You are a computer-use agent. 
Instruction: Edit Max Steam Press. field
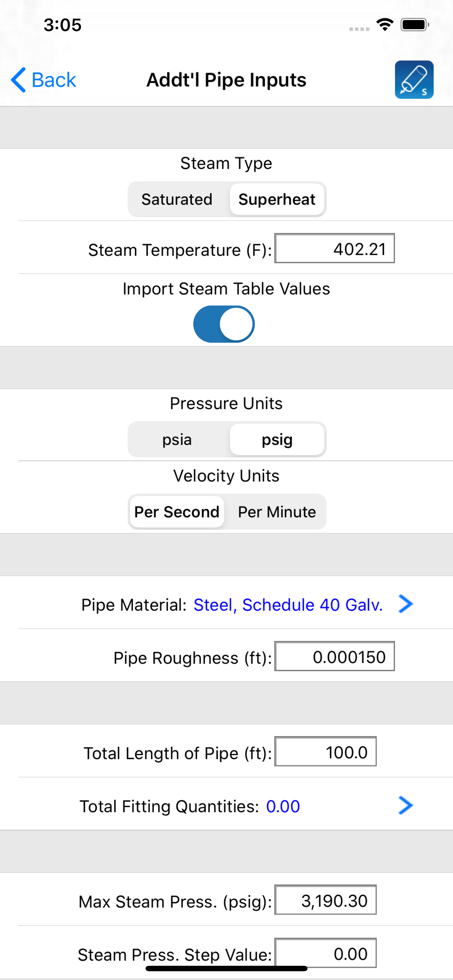coord(325,899)
